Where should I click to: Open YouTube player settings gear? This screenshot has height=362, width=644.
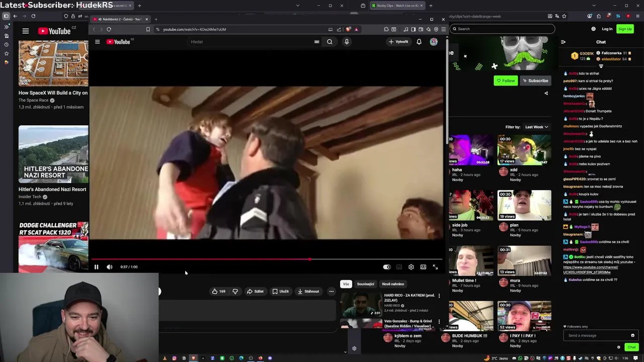411,267
